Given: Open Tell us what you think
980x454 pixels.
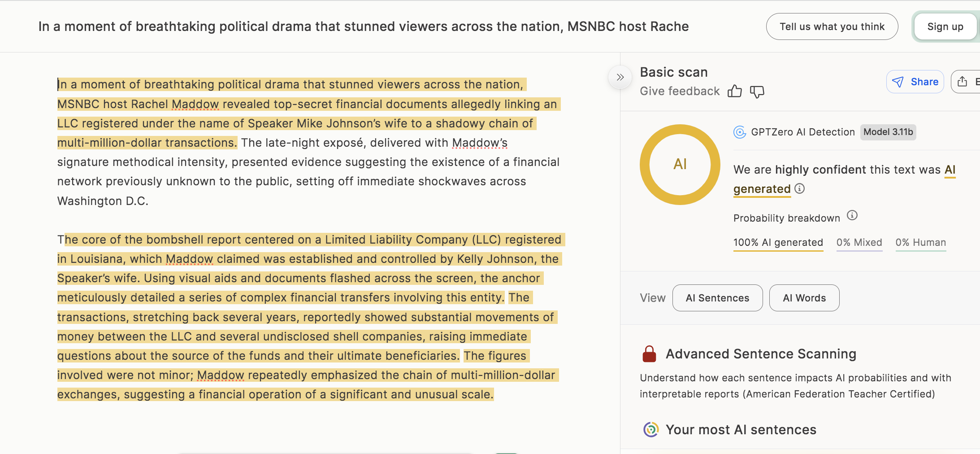Looking at the screenshot, I should [x=832, y=26].
